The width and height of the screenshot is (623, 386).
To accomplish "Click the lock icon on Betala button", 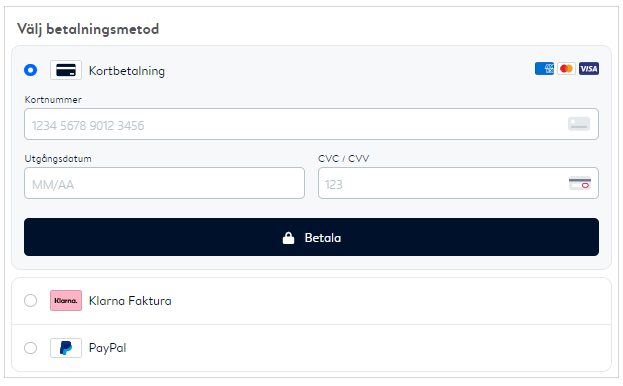I will click(x=288, y=237).
